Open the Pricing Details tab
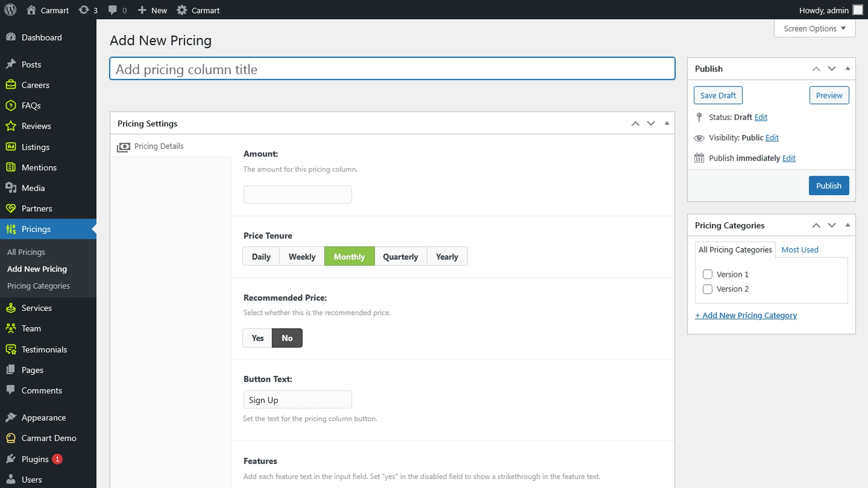The image size is (868, 488). (171, 146)
